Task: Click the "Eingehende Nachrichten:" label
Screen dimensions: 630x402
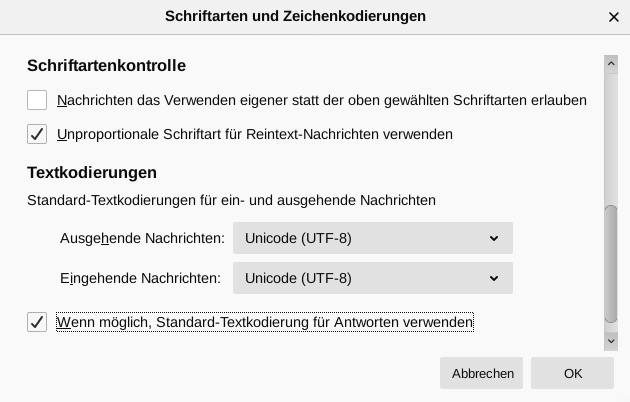Action: tap(140, 278)
